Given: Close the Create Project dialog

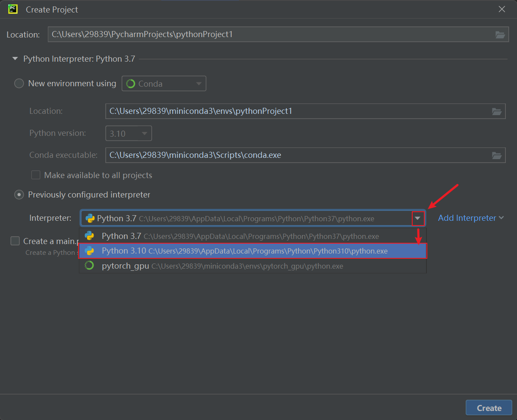Looking at the screenshot, I should pyautogui.click(x=501, y=9).
